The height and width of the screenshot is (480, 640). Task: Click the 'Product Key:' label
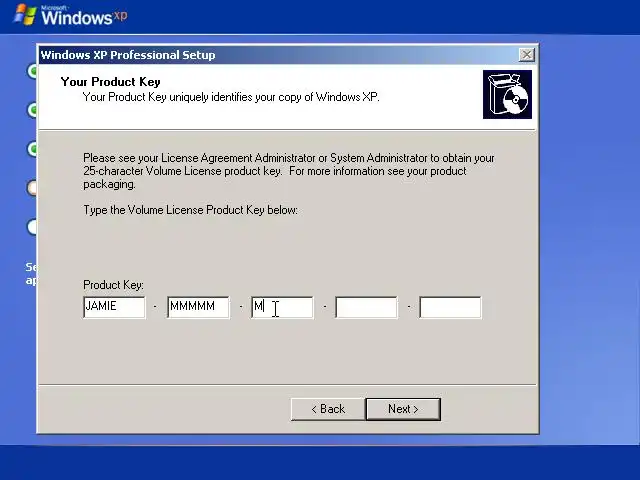(113, 284)
